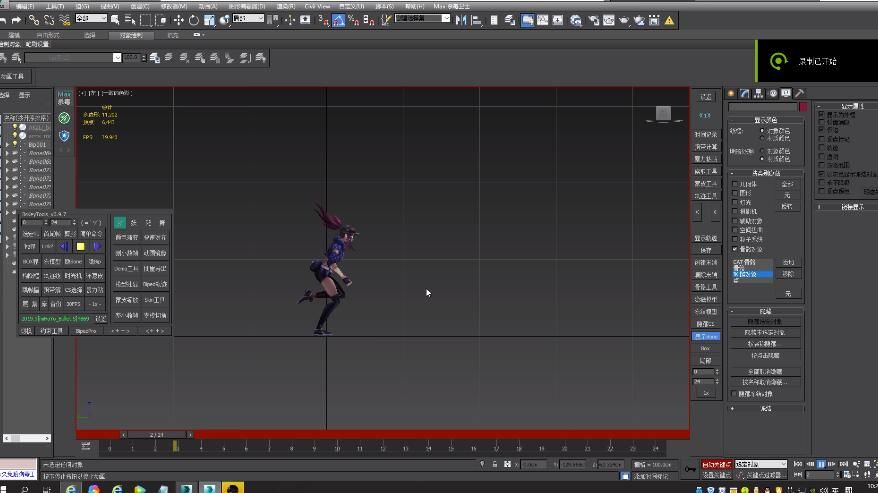
Task: Click Hide Selected button
Action: click(x=765, y=322)
